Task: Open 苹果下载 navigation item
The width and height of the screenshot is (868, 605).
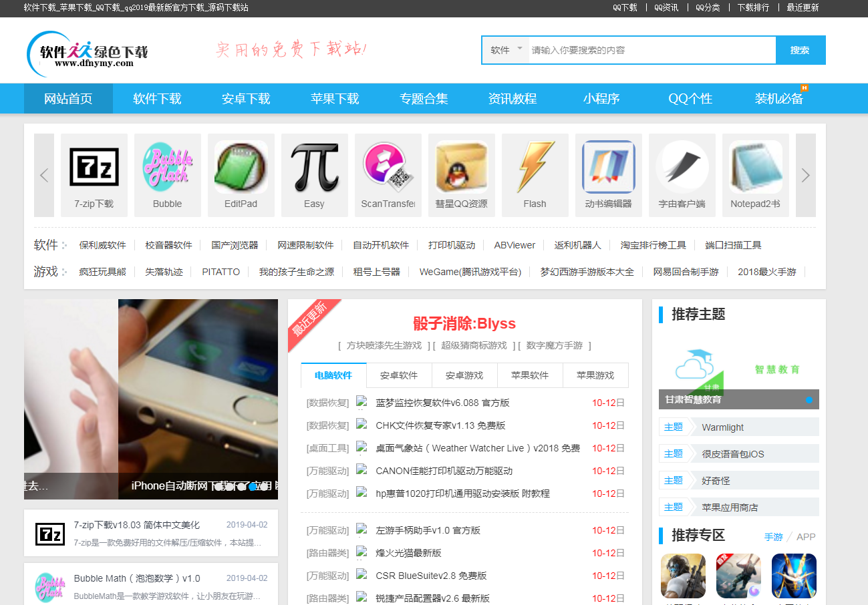Action: point(335,99)
